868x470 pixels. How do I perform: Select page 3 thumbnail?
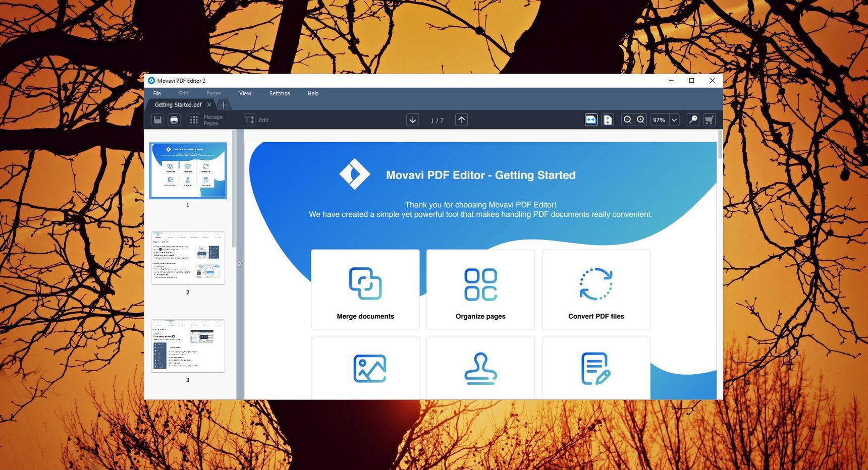pyautogui.click(x=188, y=346)
